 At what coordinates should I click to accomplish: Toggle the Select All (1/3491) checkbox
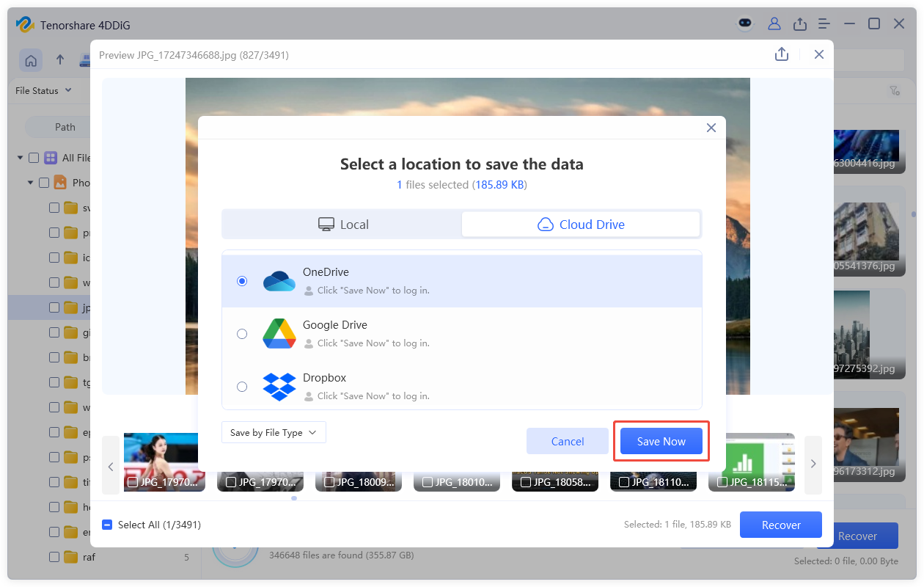tap(107, 525)
